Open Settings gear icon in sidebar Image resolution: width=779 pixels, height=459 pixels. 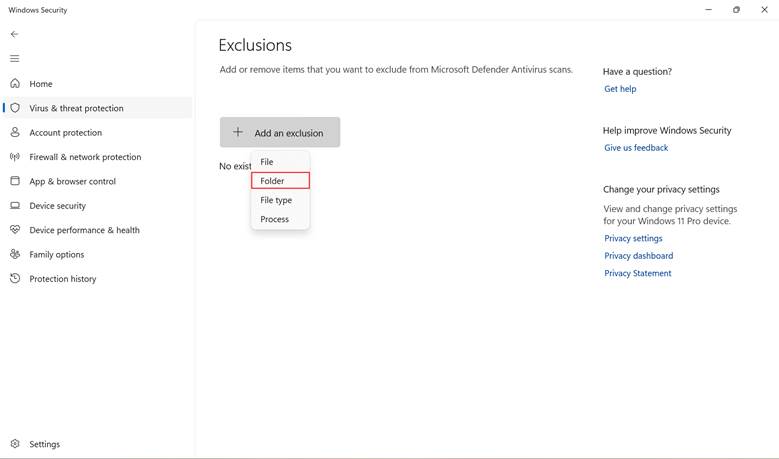coord(15,444)
